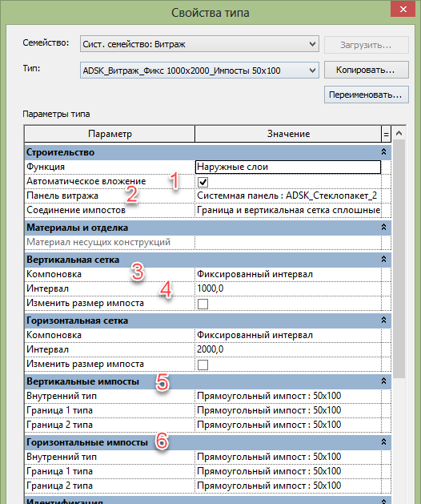The width and height of the screenshot is (421, 504).
Task: Select the Функция value field Наружные слои
Action: pos(288,167)
